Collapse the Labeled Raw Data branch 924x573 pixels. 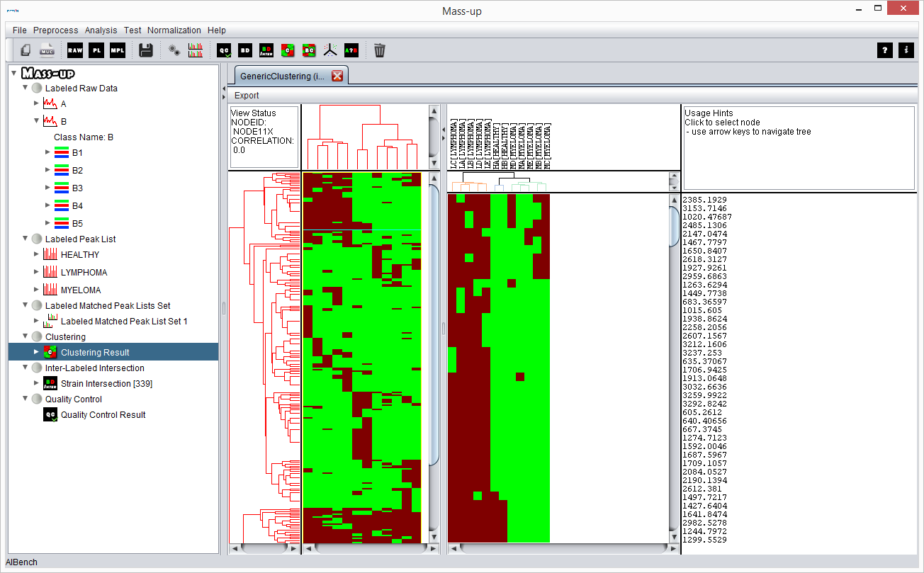[26, 88]
